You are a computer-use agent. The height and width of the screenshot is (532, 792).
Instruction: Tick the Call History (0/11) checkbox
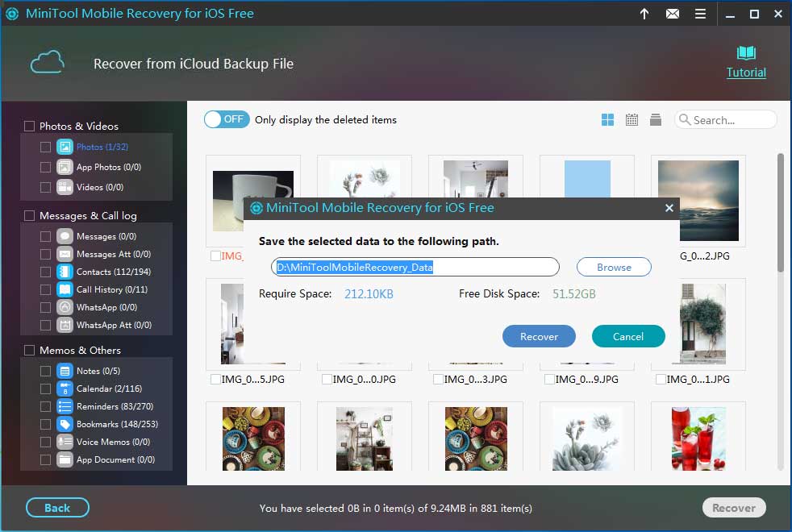coord(45,289)
